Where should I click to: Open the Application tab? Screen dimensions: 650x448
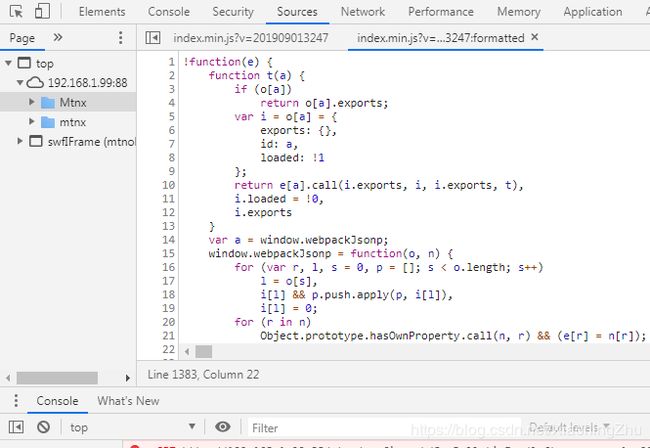pos(593,12)
